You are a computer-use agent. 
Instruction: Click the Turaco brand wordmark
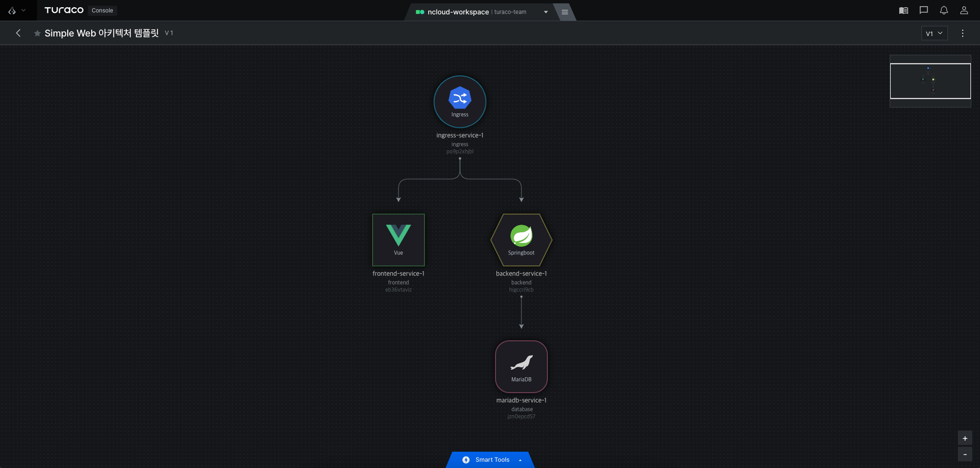coord(64,10)
